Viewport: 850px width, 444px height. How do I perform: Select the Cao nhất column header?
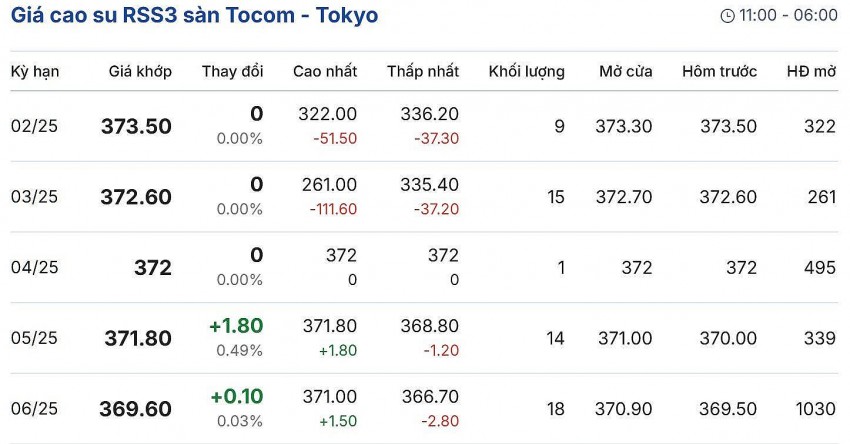pos(325,71)
